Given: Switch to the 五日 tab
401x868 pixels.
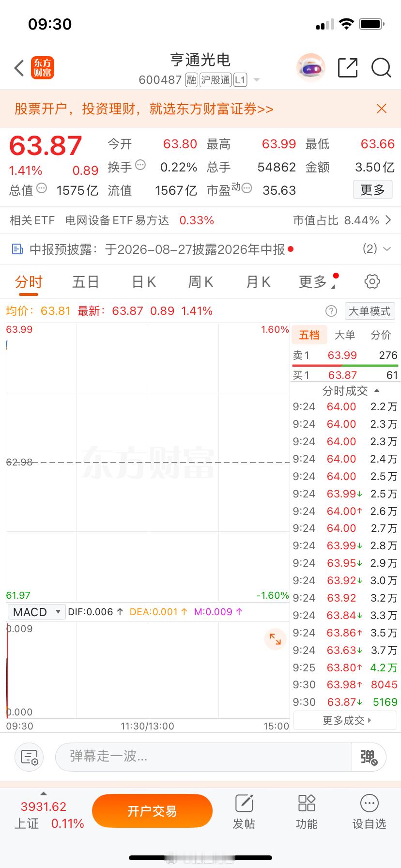Looking at the screenshot, I should (86, 282).
